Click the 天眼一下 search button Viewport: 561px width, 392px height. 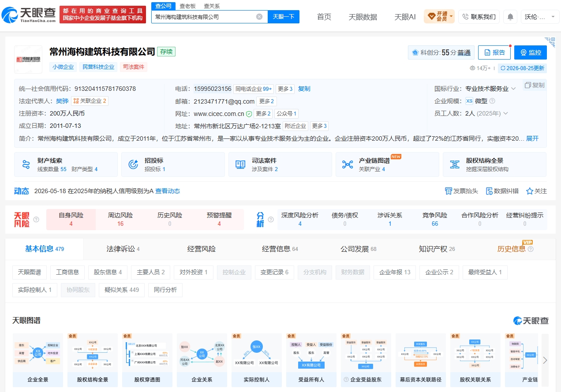[x=284, y=17]
